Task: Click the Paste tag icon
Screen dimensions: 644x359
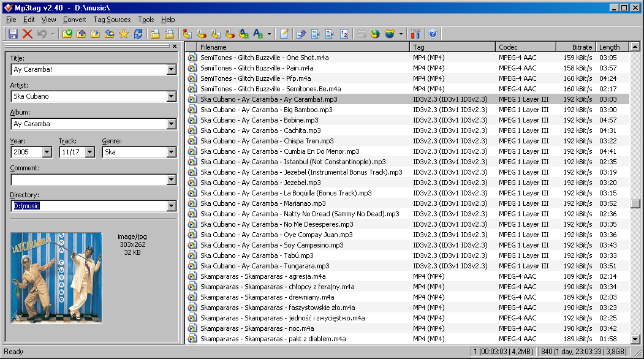Action: (x=169, y=34)
